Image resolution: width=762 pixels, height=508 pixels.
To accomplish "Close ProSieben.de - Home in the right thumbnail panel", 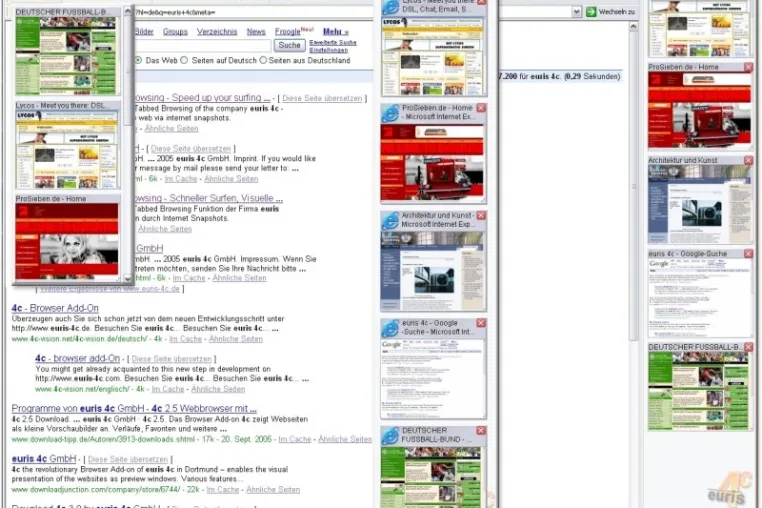I will tap(748, 67).
